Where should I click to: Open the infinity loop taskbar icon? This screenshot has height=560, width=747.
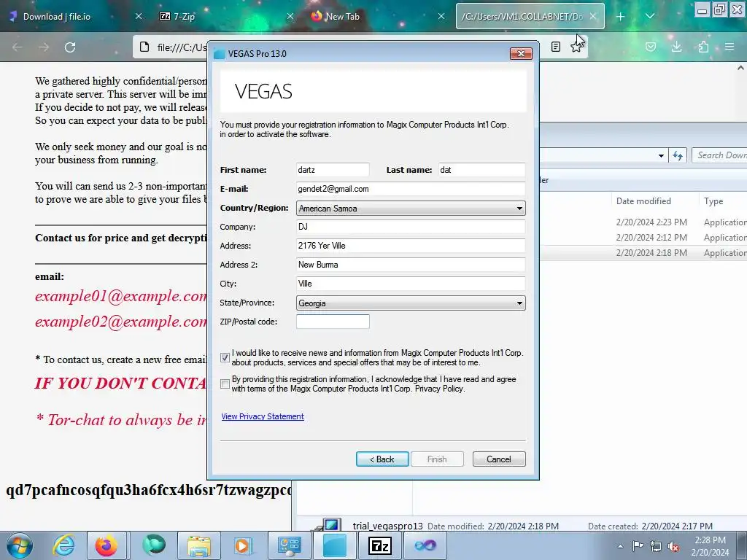point(425,545)
